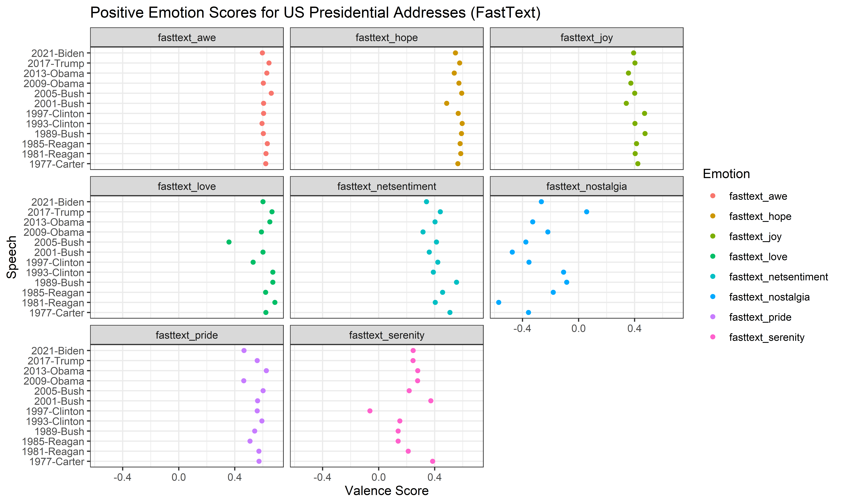Select the fasttext_pride panel header strip
This screenshot has height=504, width=841.
[x=187, y=335]
